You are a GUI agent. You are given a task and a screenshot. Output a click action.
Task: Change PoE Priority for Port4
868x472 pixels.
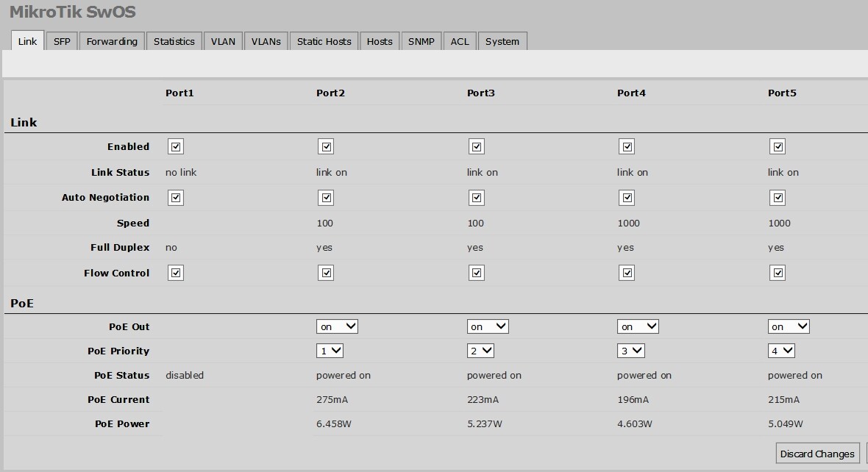(x=630, y=351)
